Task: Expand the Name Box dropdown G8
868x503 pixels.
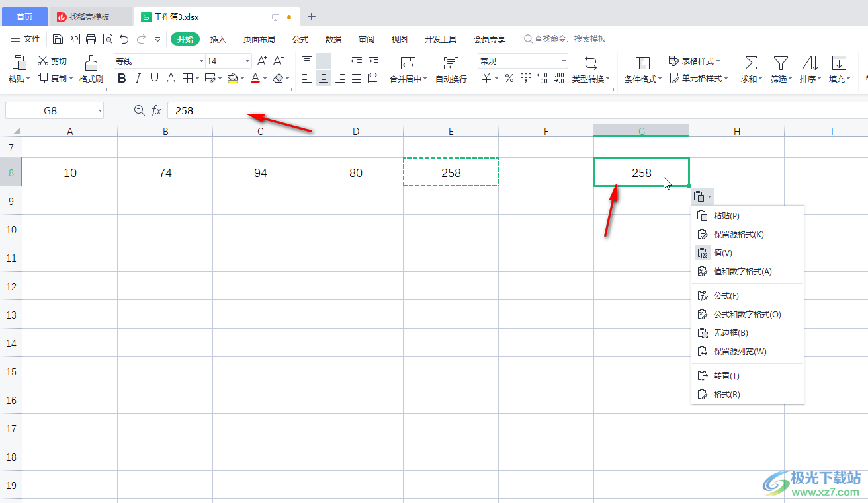Action: coord(100,110)
